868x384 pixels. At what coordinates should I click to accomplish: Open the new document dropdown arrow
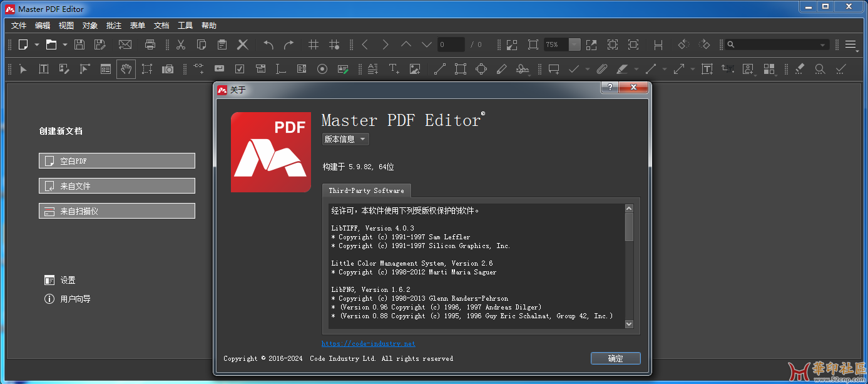coord(37,44)
